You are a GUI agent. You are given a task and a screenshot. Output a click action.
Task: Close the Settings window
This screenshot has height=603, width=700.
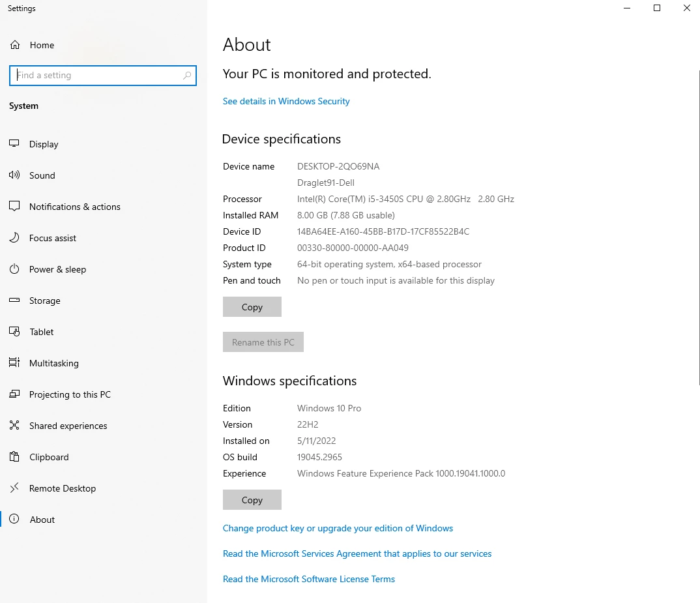point(686,8)
